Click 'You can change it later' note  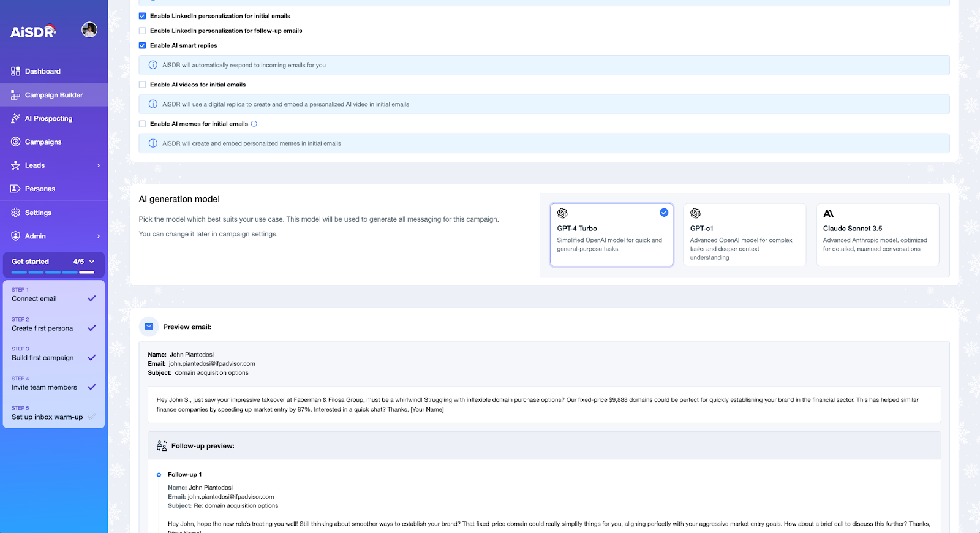point(208,234)
